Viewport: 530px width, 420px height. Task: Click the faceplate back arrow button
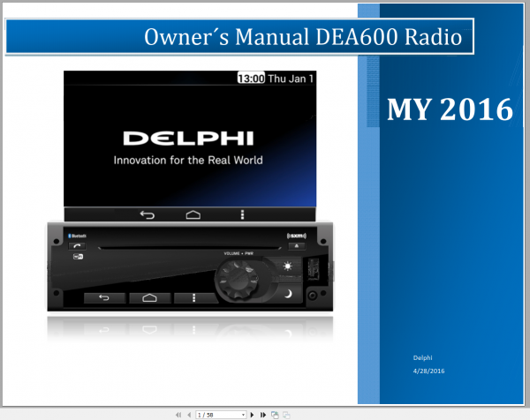(x=104, y=297)
